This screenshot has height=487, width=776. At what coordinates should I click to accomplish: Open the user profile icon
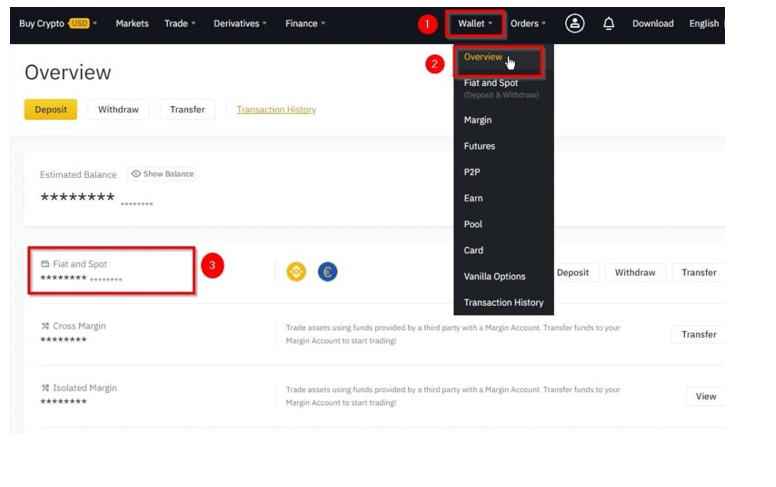(x=575, y=23)
